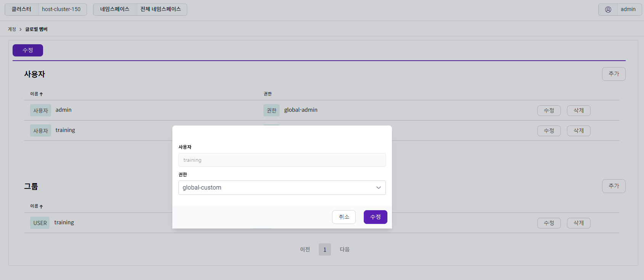Click 추가 in the 사용자 section

point(614,74)
